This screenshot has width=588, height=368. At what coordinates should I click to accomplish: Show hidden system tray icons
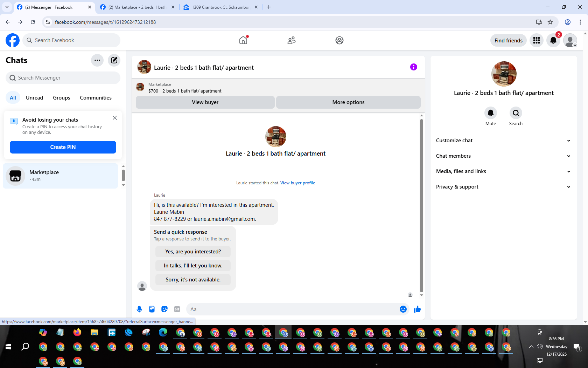tap(531, 347)
